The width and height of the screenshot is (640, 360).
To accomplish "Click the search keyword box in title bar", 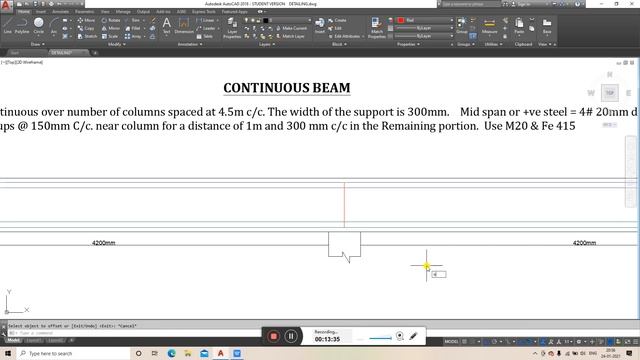I will [470, 4].
